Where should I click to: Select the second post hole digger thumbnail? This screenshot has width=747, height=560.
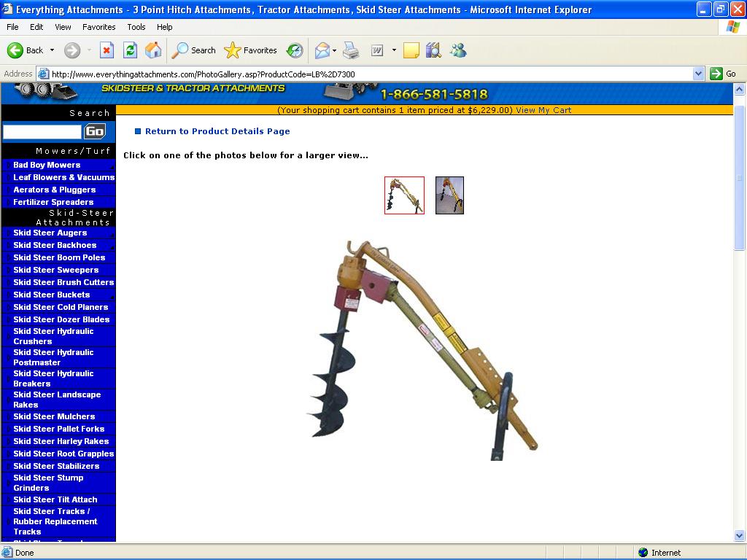[449, 195]
